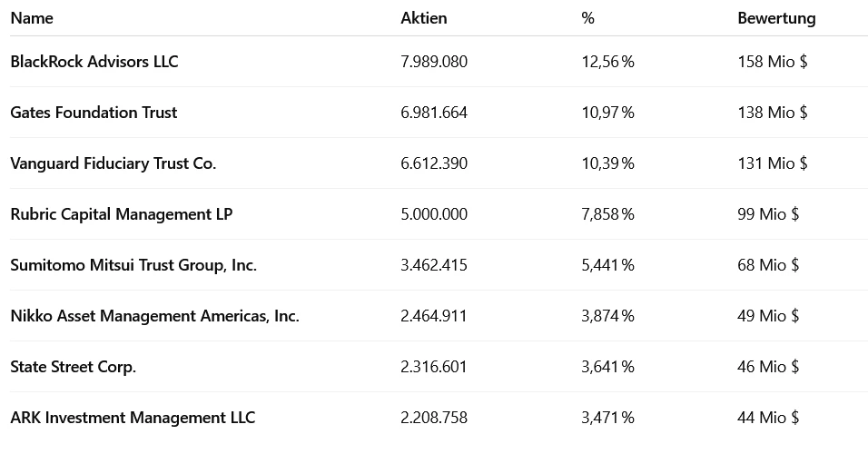Viewport: 868px width, 454px height.
Task: Open Nikko Asset Management Americas, Inc.
Action: pos(154,316)
